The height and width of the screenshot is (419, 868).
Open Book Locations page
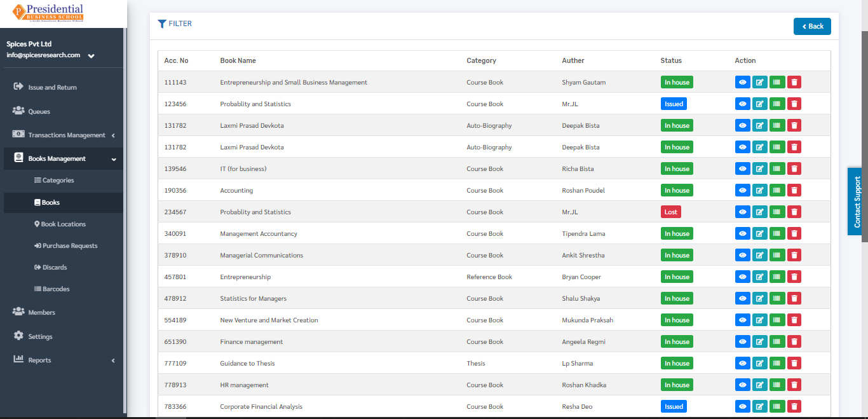coord(62,224)
